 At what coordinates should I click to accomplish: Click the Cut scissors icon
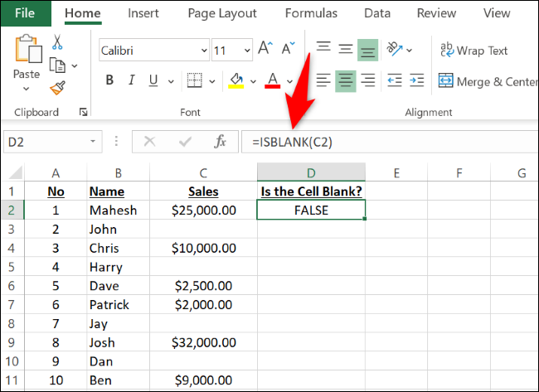click(x=58, y=43)
